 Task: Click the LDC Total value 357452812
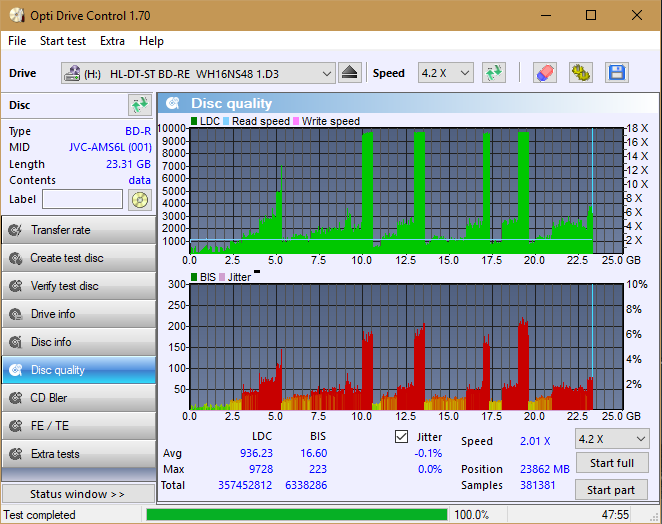click(x=245, y=485)
